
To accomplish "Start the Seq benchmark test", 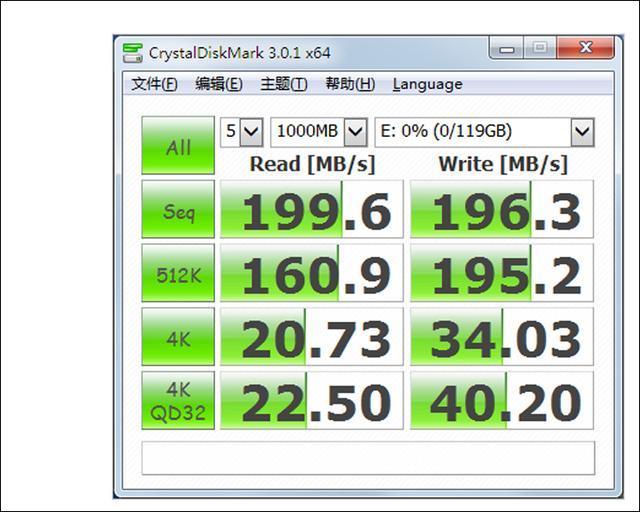I will click(178, 209).
